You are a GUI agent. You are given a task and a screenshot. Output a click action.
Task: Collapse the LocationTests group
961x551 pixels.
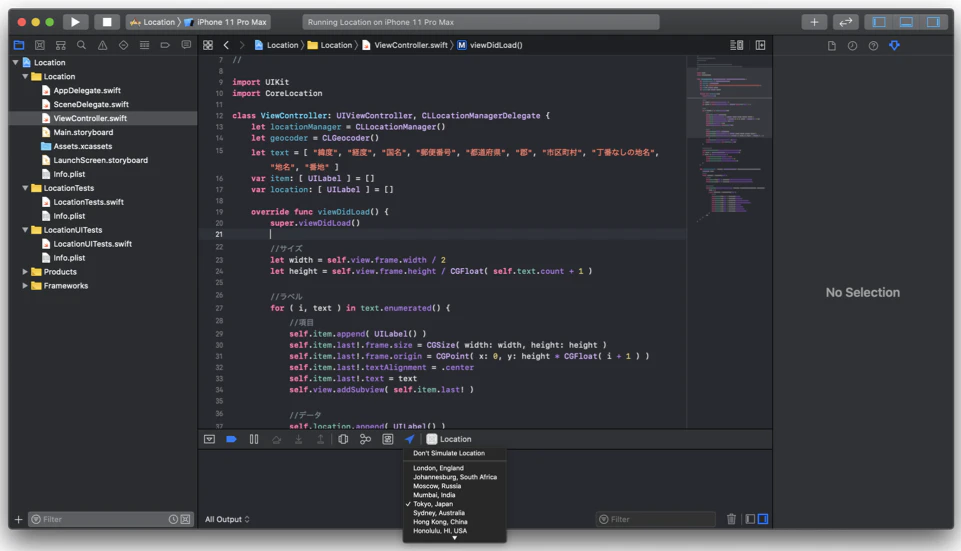(x=25, y=188)
